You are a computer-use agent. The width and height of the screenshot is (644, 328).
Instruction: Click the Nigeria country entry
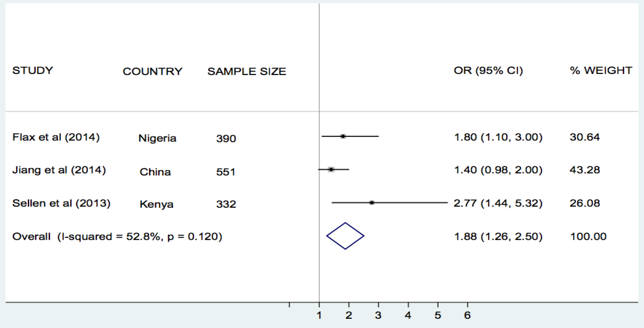157,138
